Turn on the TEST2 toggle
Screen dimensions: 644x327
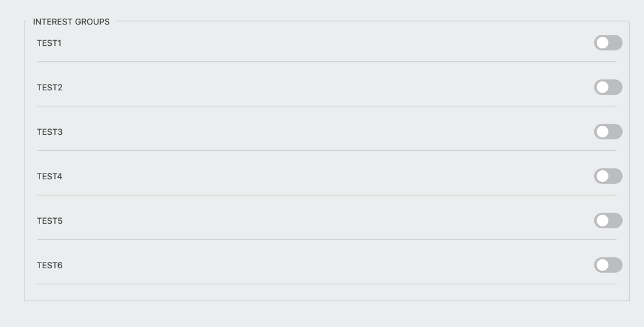tap(608, 87)
